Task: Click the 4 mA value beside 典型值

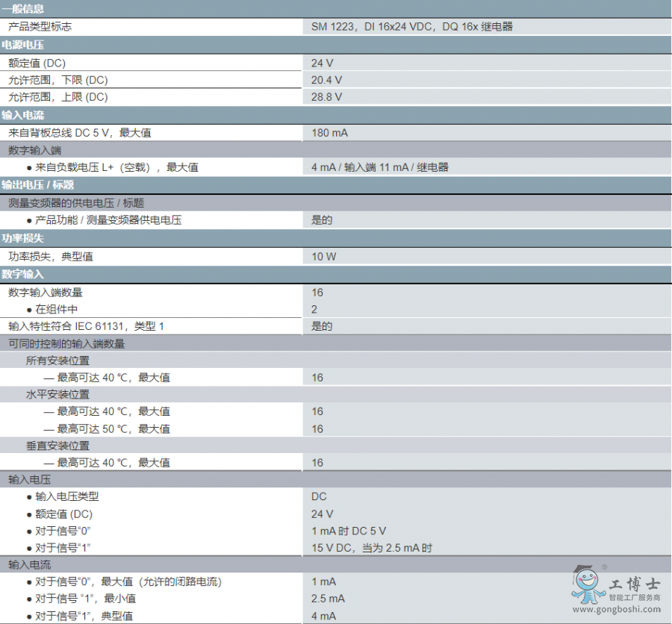Action: coord(323,616)
